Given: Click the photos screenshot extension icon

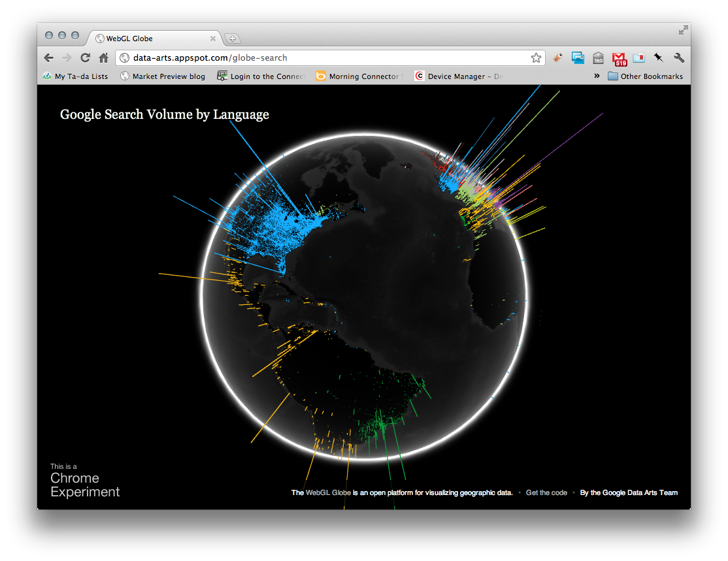Looking at the screenshot, I should [x=578, y=58].
